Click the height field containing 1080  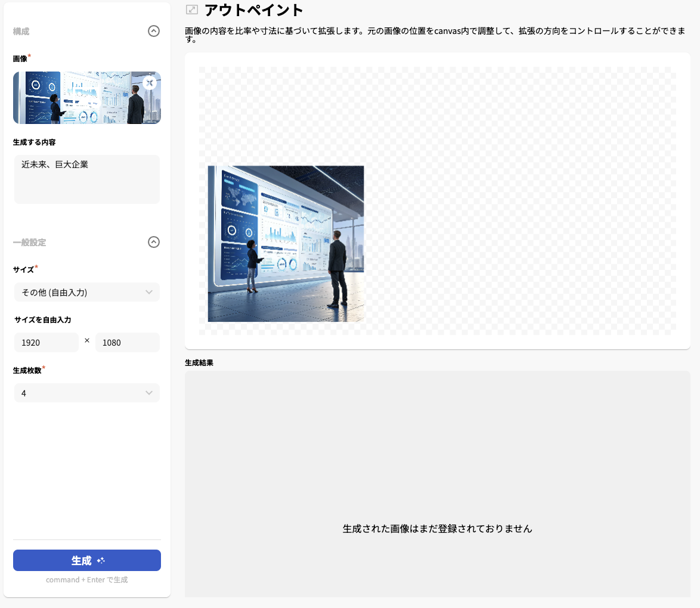(127, 342)
